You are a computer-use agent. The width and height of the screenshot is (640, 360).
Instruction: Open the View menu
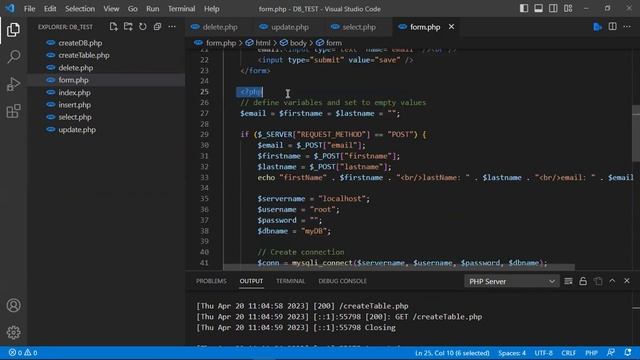point(111,9)
